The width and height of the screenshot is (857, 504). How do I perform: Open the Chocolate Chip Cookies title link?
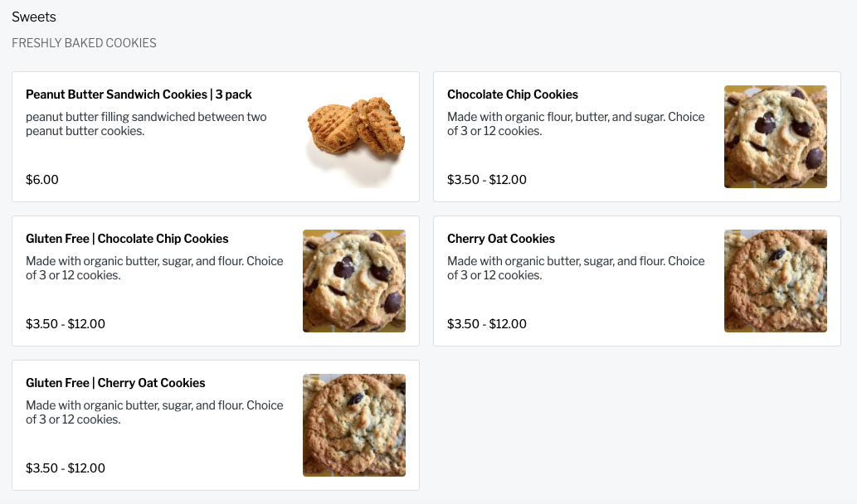click(x=512, y=94)
